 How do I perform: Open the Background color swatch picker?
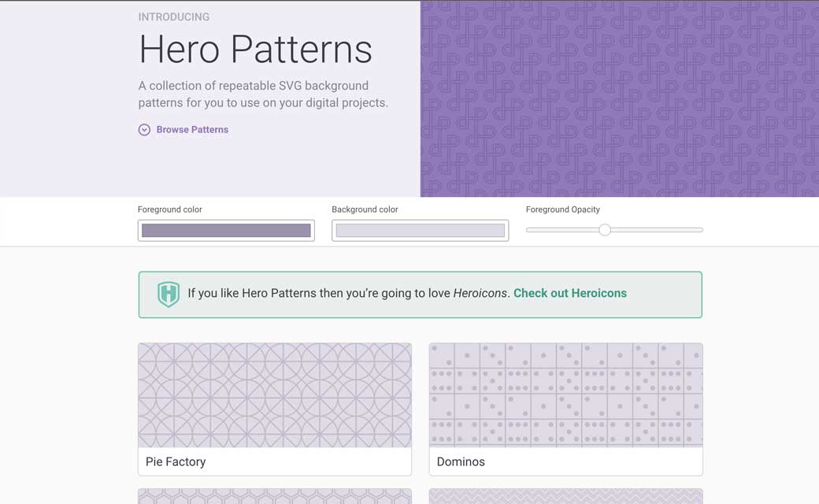(420, 230)
